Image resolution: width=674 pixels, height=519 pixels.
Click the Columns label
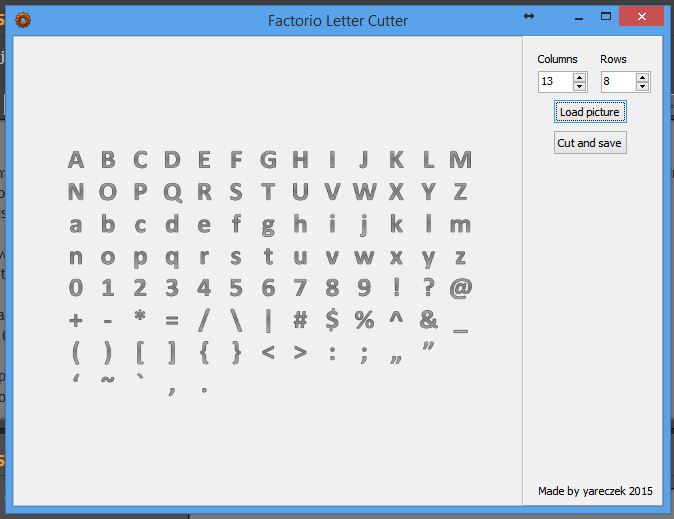tap(557, 59)
